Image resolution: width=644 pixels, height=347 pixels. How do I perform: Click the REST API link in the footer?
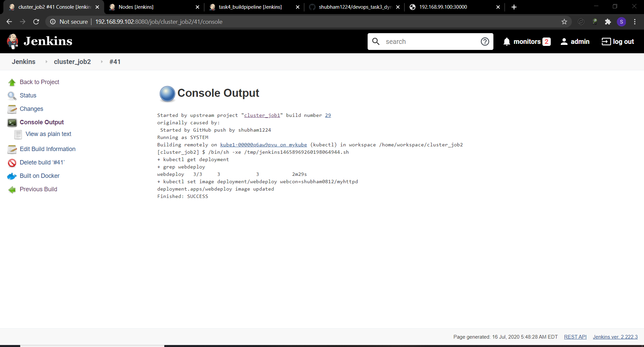tap(575, 337)
